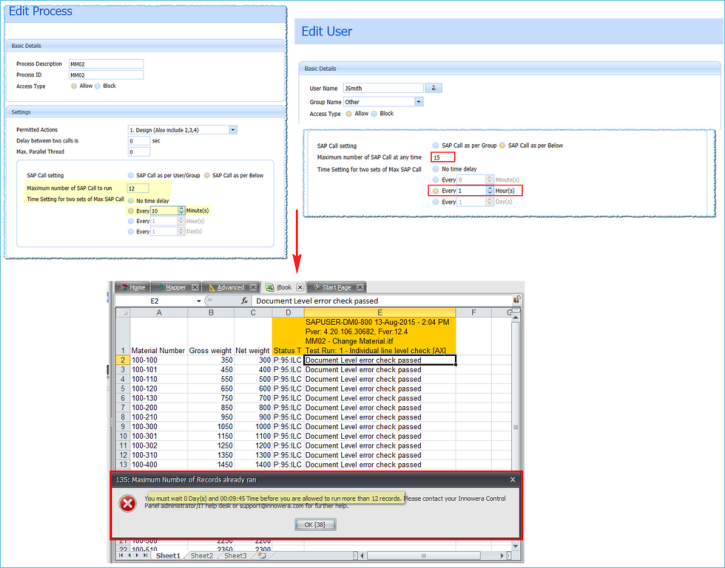Switch to the Sheet3 tab
The image size is (725, 568).
235,556
